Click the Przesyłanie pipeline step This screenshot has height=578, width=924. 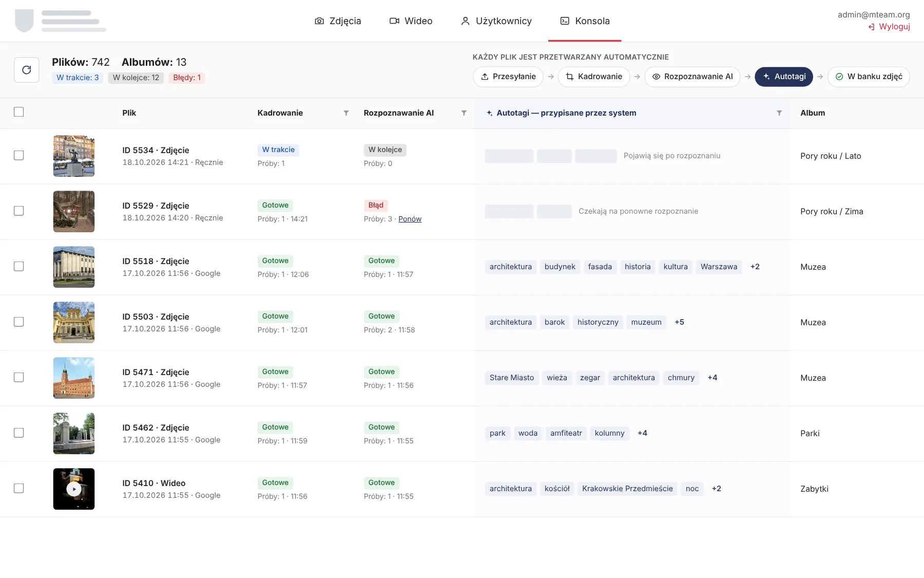(x=508, y=77)
